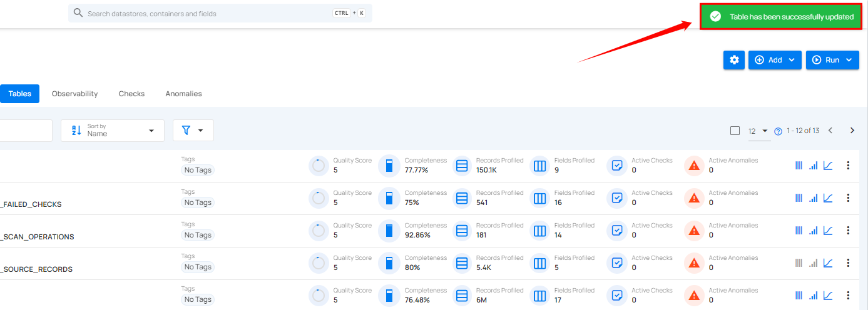Viewport: 868px width, 310px height.
Task: Click the bar signal icon in the first row
Action: 813,166
